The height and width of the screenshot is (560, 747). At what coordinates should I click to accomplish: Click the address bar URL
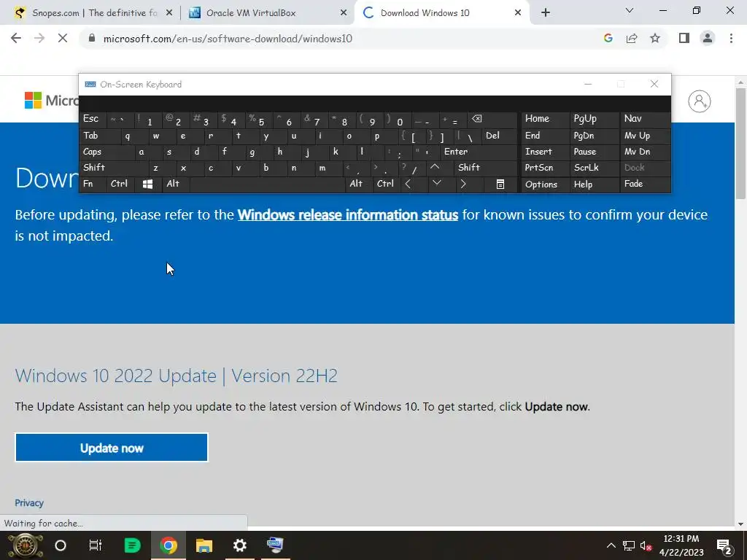pyautogui.click(x=228, y=39)
